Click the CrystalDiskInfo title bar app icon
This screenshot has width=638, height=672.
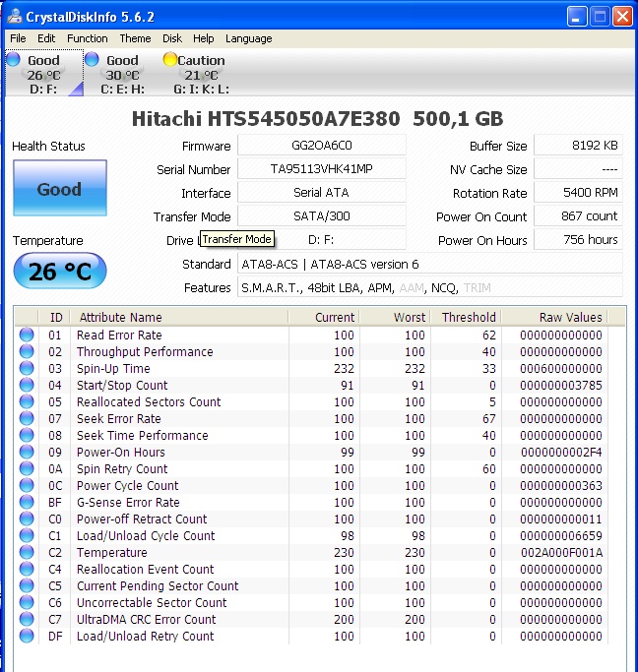coord(14,17)
